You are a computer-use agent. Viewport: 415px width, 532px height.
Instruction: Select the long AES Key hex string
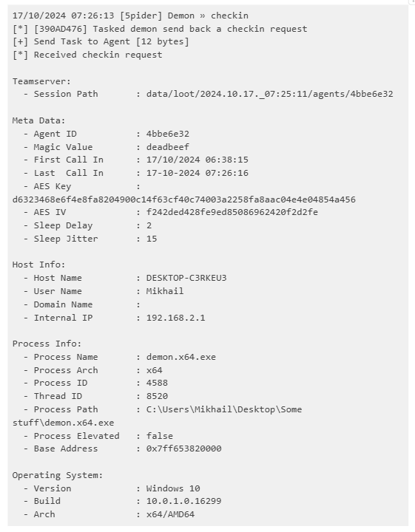pos(184,199)
